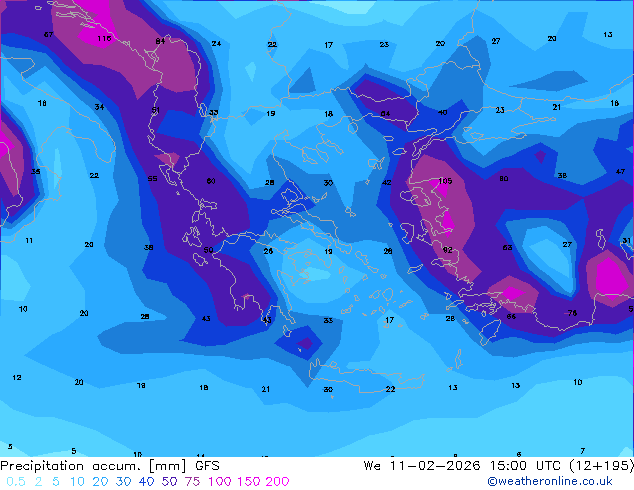Select the 200 value in the legend
Image resolution: width=634 pixels, height=490 pixels.
coord(277,482)
